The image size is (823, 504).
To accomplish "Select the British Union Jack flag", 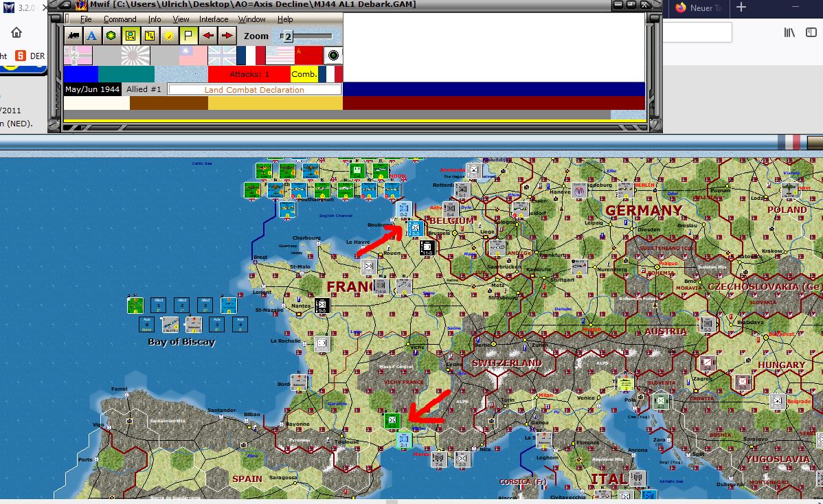I will pos(222,56).
